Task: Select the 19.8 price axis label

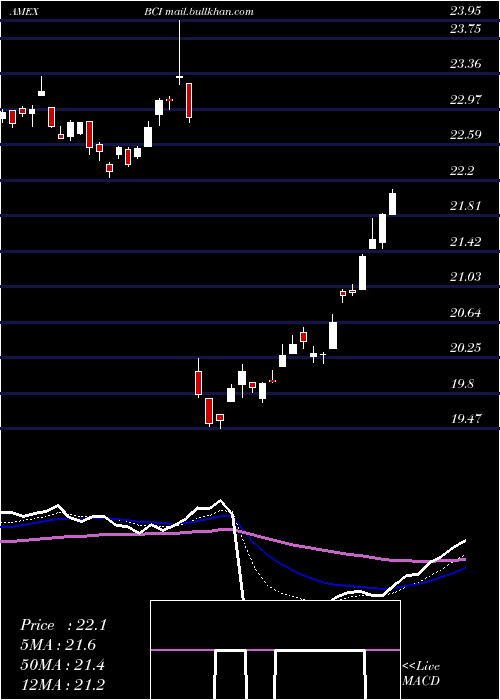Action: [462, 383]
